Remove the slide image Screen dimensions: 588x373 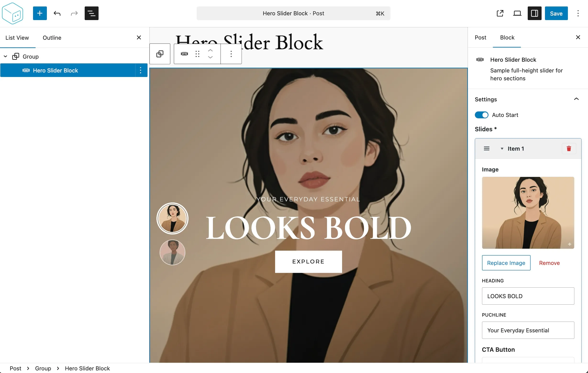point(549,263)
